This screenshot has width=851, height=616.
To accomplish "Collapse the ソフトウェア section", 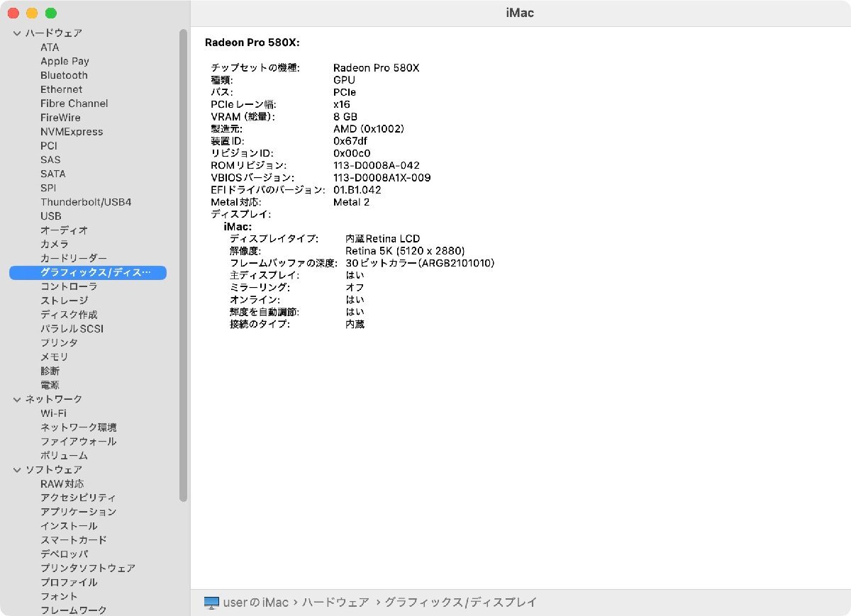I will (18, 470).
